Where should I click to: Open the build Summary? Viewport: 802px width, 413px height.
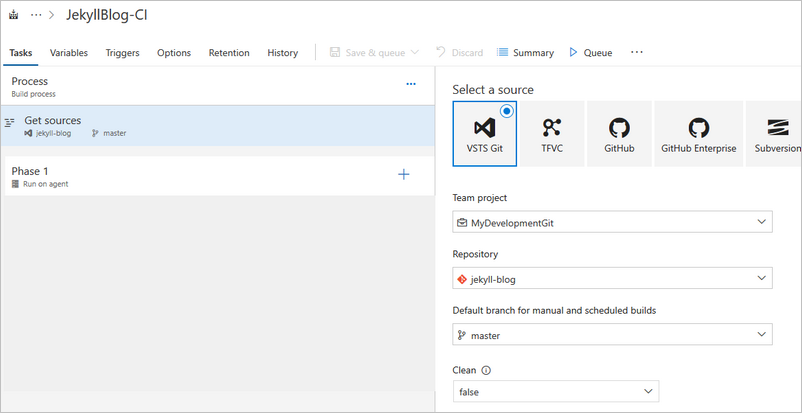pos(526,53)
